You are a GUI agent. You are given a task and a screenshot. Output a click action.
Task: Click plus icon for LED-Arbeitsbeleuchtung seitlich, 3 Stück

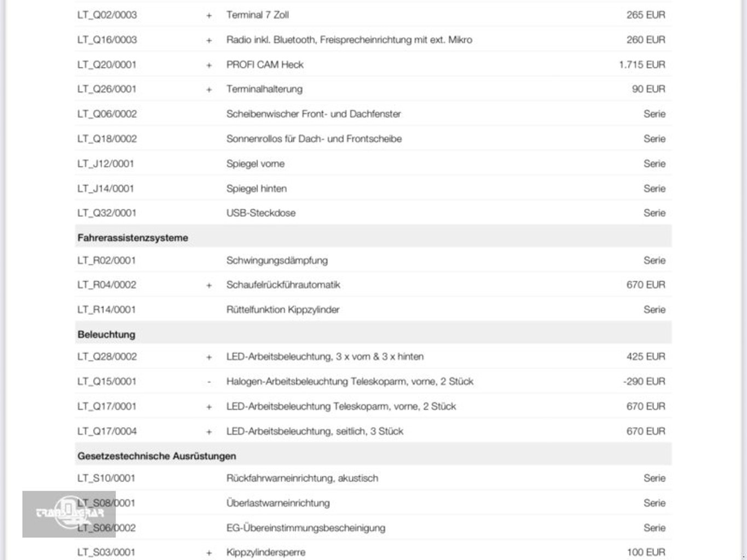pos(209,432)
